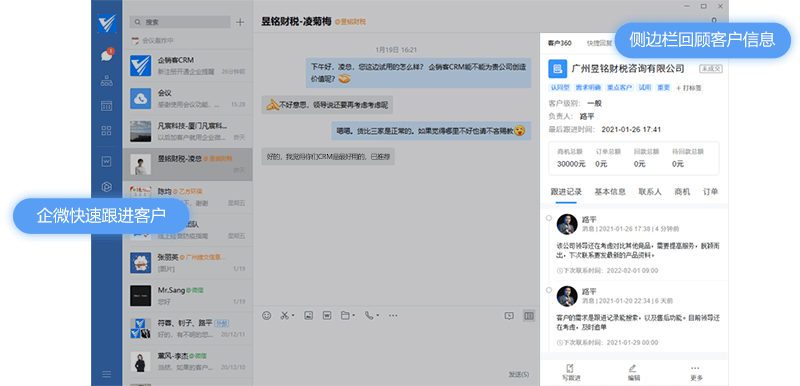The width and height of the screenshot is (800, 386).
Task: Click the 认同型 tag
Action: click(x=560, y=88)
